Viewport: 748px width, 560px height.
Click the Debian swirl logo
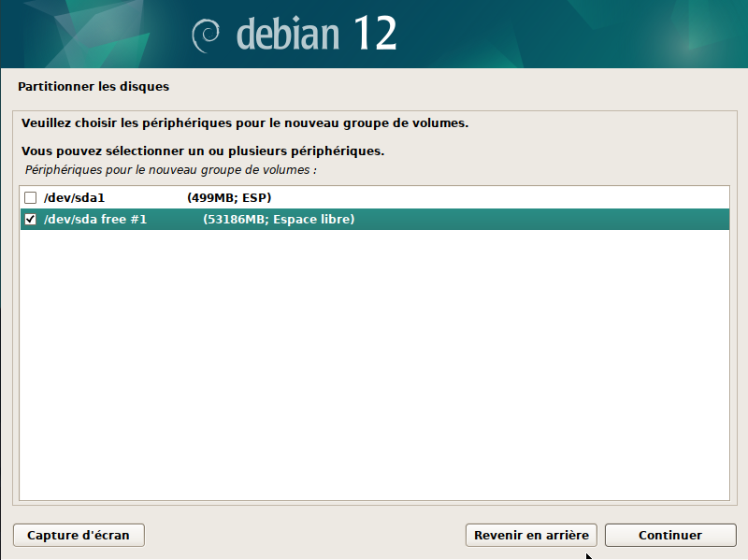coord(206,35)
